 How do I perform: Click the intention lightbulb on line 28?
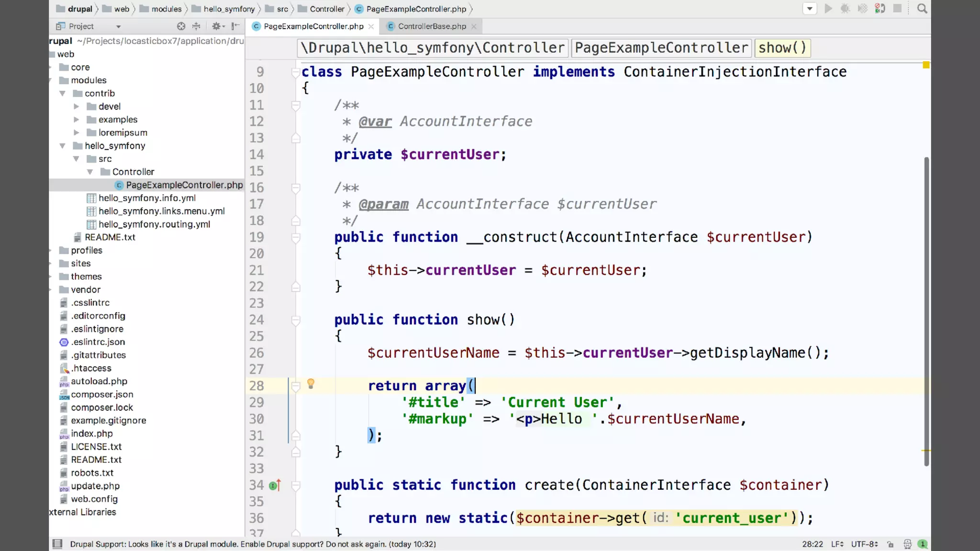311,384
